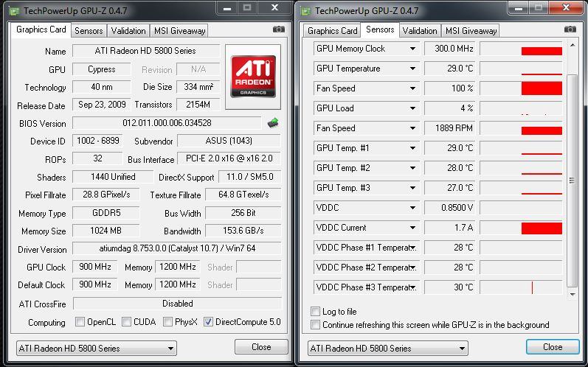Click the GPU Memory Clock red graph
This screenshot has height=367, width=588.
click(542, 51)
